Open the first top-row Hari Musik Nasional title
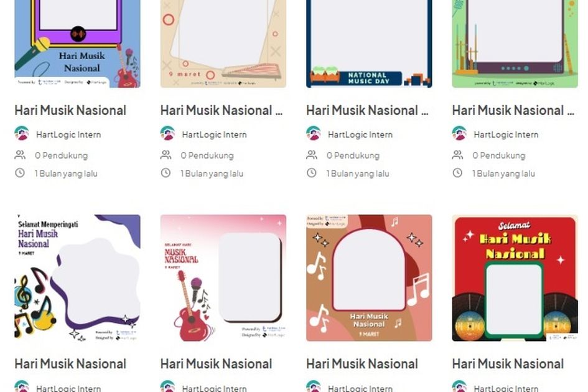 [70, 110]
